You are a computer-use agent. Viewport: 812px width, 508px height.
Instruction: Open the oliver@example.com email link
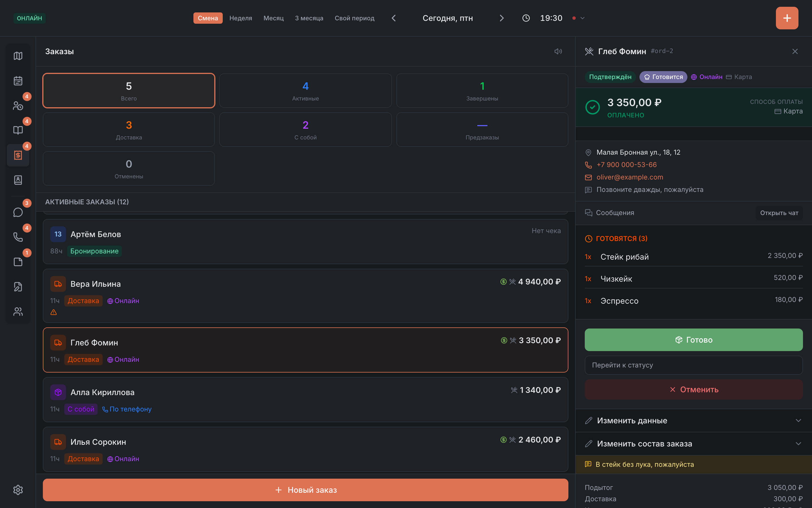point(630,177)
